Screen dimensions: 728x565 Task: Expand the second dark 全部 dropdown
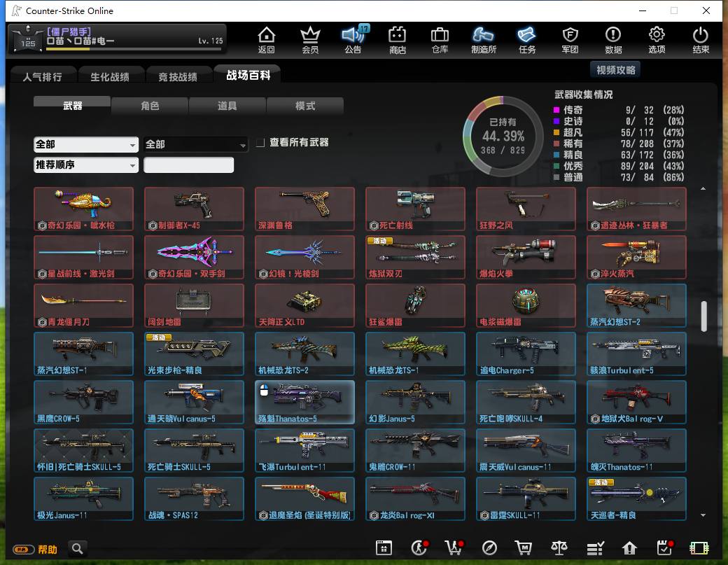click(x=195, y=144)
